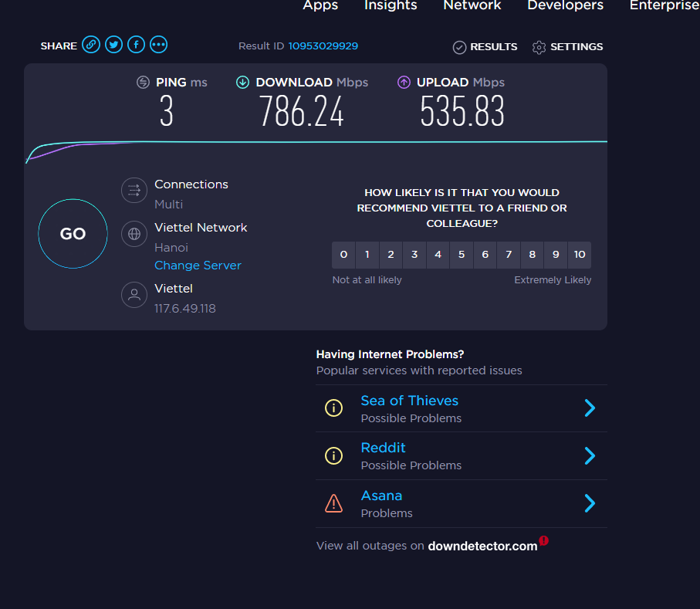700x609 pixels.
Task: Open Reddit outage link
Action: click(x=383, y=448)
